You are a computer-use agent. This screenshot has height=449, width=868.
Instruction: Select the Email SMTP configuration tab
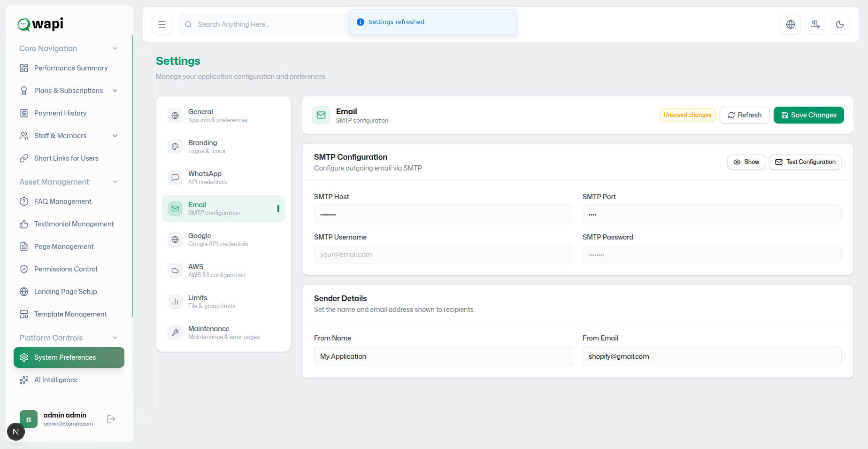[x=223, y=209]
